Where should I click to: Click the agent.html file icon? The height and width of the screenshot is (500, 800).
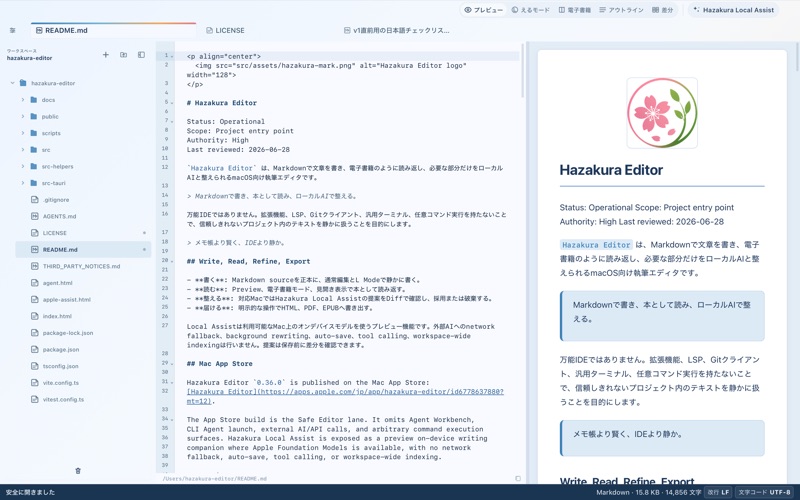tap(35, 283)
